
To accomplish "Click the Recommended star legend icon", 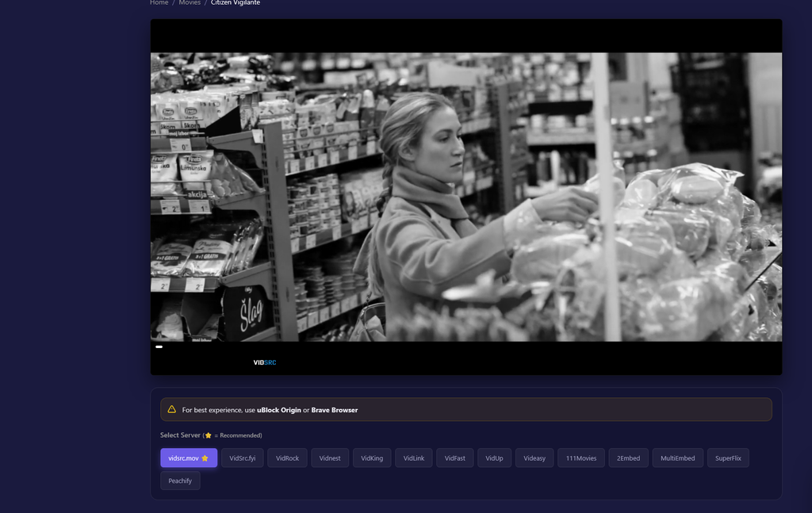I will [209, 435].
